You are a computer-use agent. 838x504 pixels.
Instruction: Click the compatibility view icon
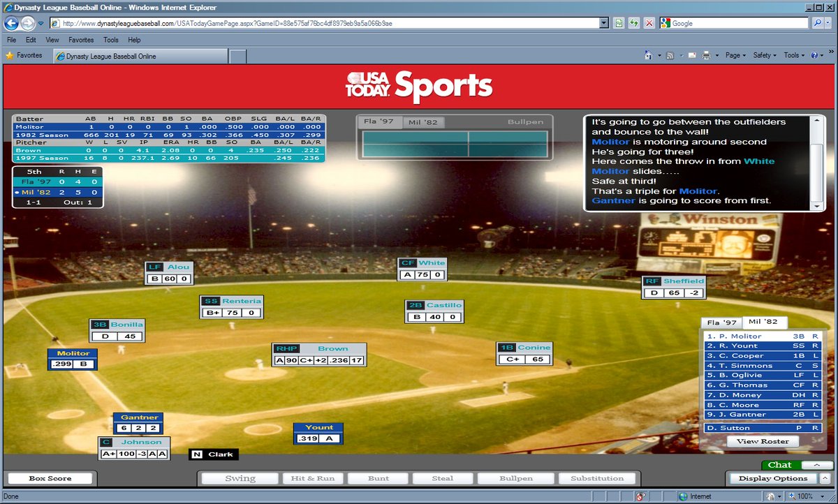[619, 23]
